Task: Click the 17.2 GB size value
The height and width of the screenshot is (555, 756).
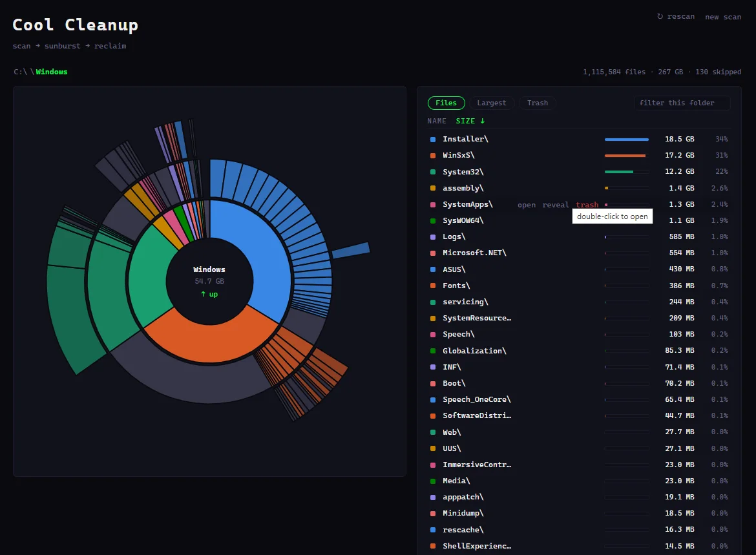Action: pos(679,156)
